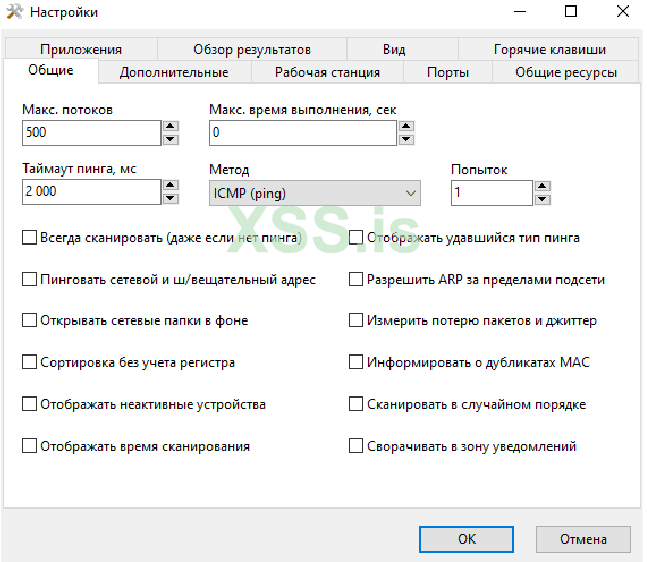Go to the Порты tab
The width and height of the screenshot is (647, 562).
tap(448, 73)
